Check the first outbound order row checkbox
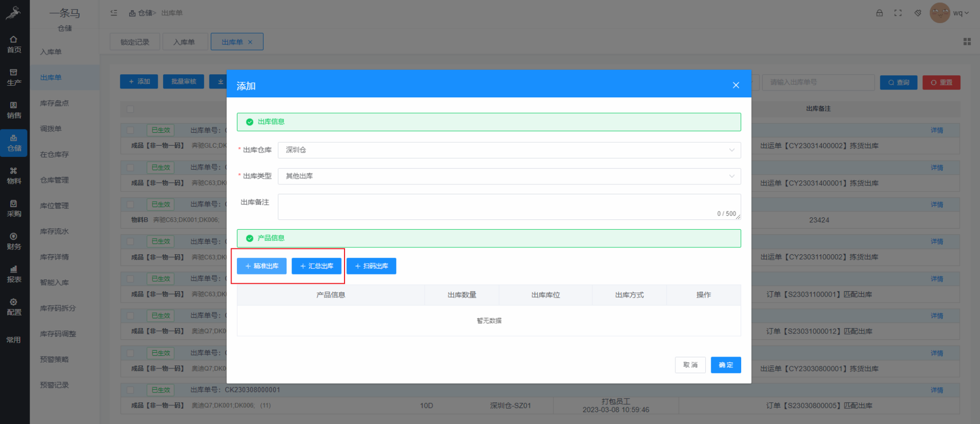 tap(130, 130)
